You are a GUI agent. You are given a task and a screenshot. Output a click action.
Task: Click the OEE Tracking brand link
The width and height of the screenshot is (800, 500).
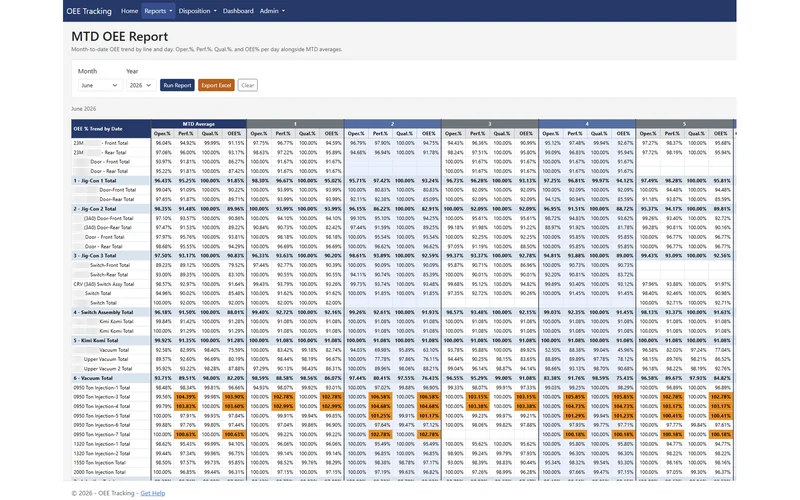coord(89,11)
